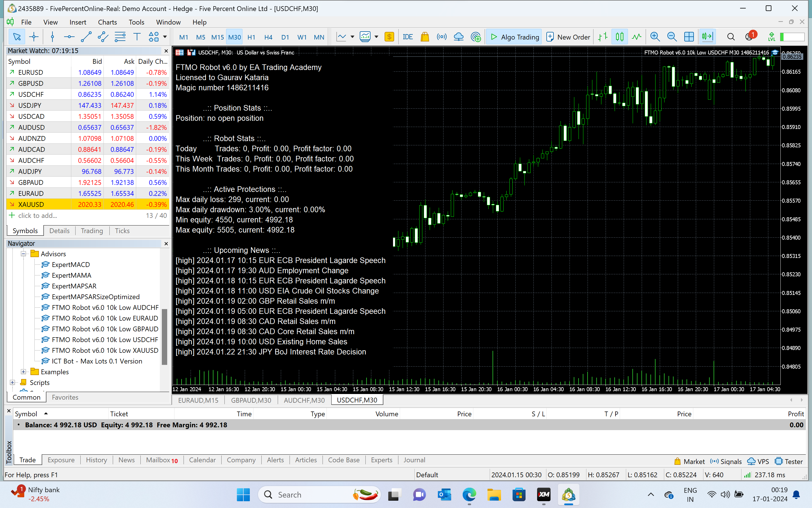The height and width of the screenshot is (508, 812).
Task: Open Signals link in Toolbox footer
Action: [x=726, y=461]
